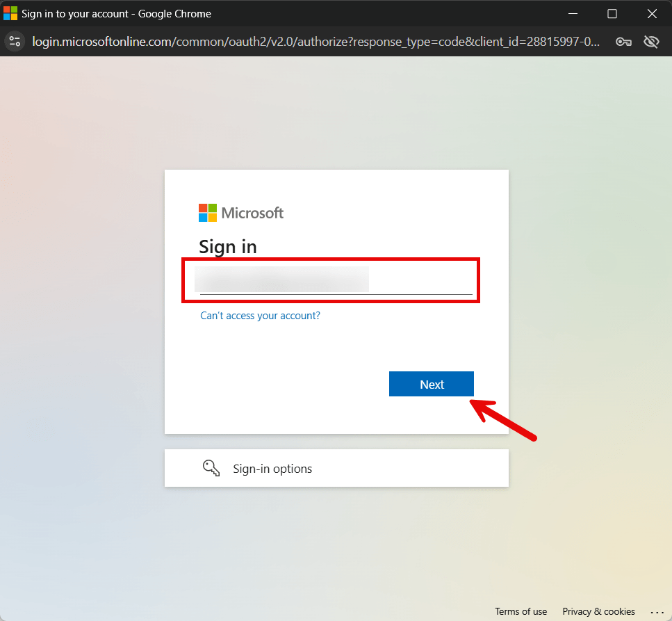The height and width of the screenshot is (621, 672).
Task: Click the highlighted red input box area
Action: tap(331, 280)
